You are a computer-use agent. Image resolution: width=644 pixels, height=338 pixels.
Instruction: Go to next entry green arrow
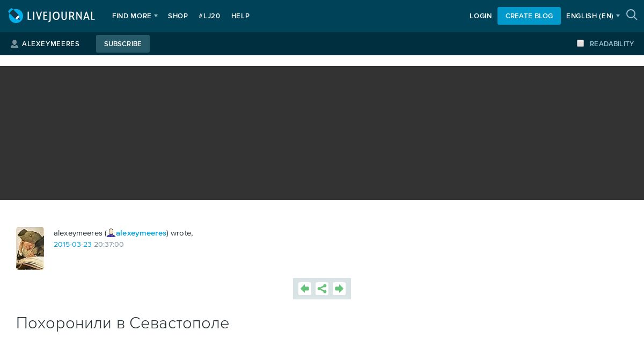coord(339,289)
